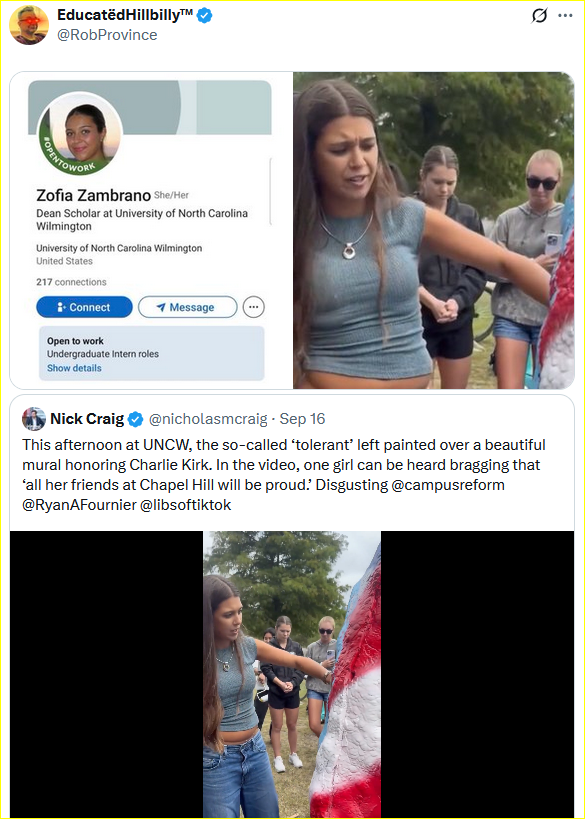Viewport: 585px width, 819px height.
Task: Click Nick Craig's blue verified checkmark
Action: (136, 419)
